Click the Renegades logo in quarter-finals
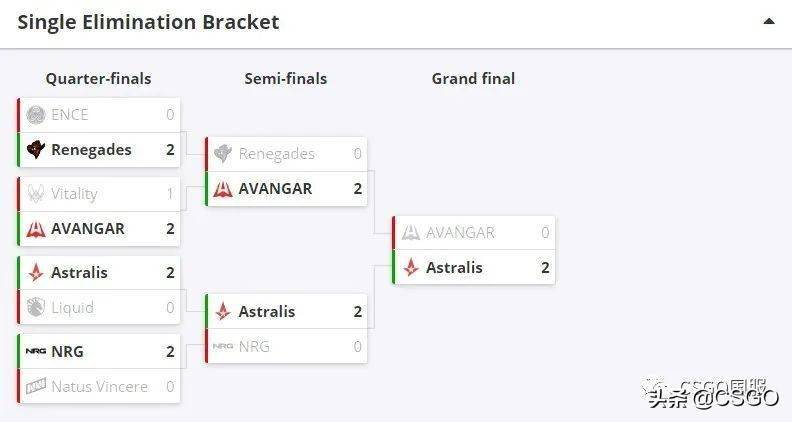This screenshot has height=422, width=792. pos(36,150)
